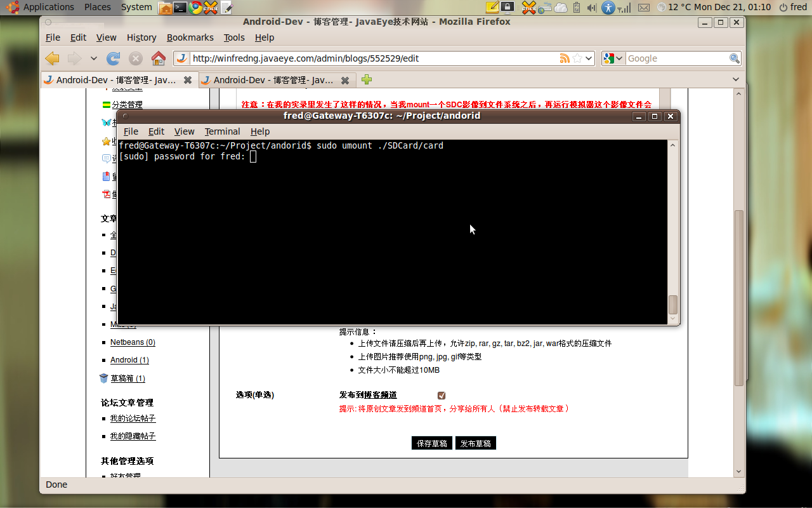The width and height of the screenshot is (812, 508).
Task: Click the green 分类管理 category icon in sidebar
Action: click(106, 105)
